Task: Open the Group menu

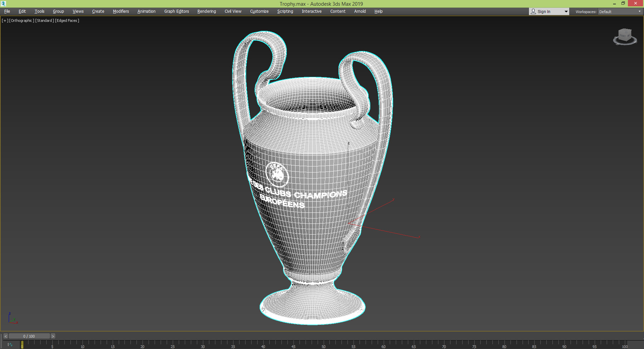Action: (58, 11)
